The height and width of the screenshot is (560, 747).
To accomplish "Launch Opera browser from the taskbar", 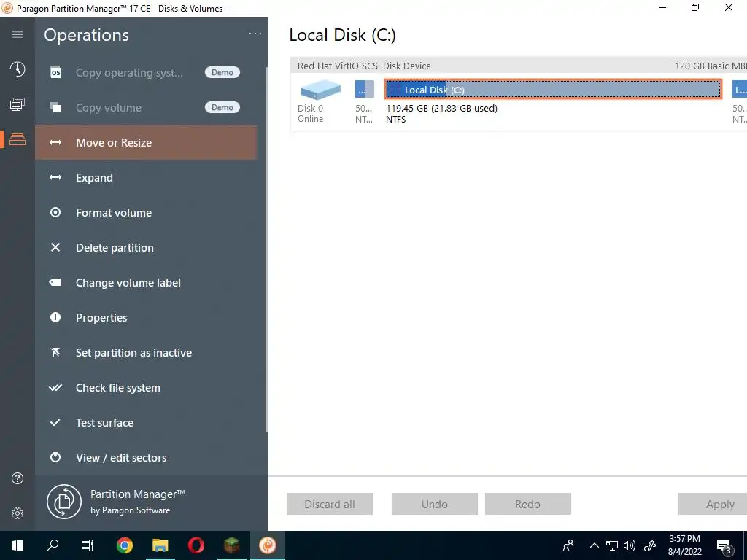I will pyautogui.click(x=196, y=545).
